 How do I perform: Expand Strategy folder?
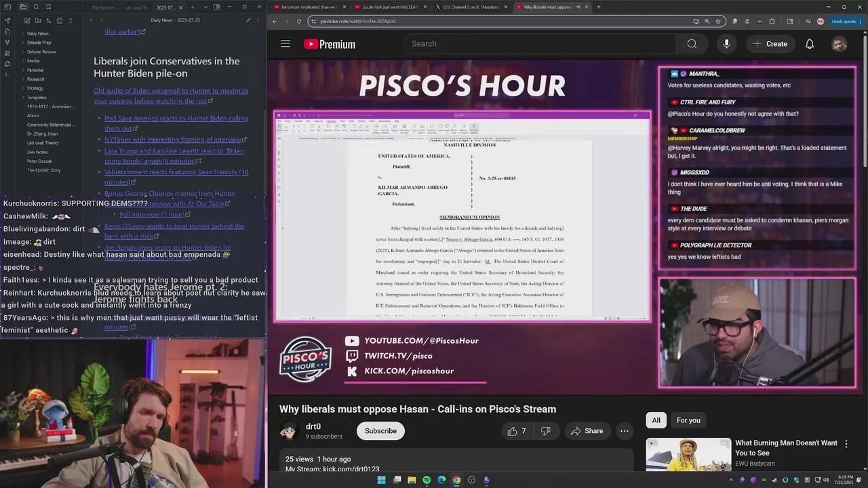tap(35, 88)
